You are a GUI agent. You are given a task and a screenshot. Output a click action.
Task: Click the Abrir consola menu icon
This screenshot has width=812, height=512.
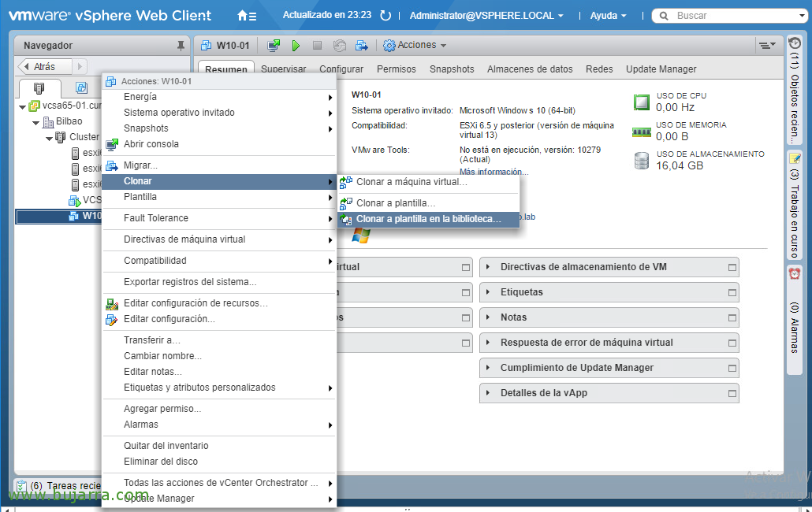coord(112,144)
